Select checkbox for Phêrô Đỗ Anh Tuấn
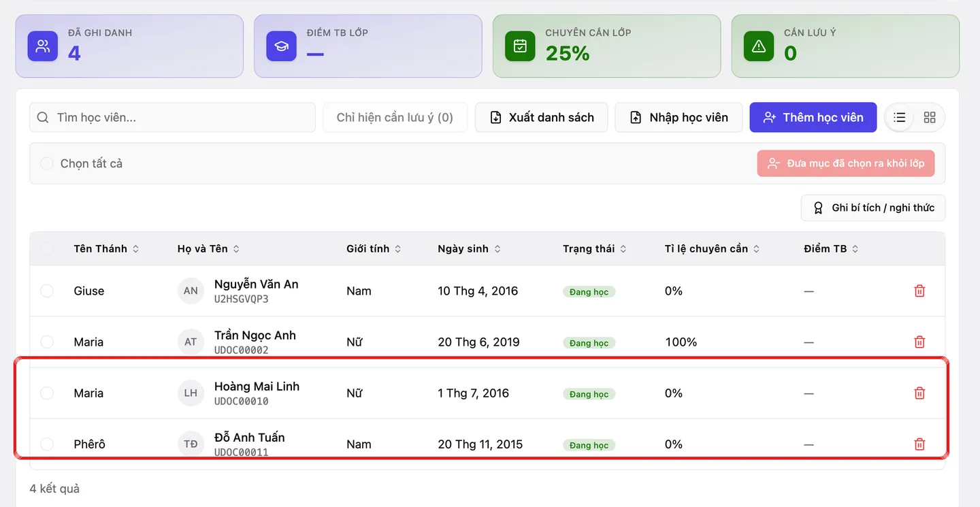This screenshot has height=507, width=980. 47,444
